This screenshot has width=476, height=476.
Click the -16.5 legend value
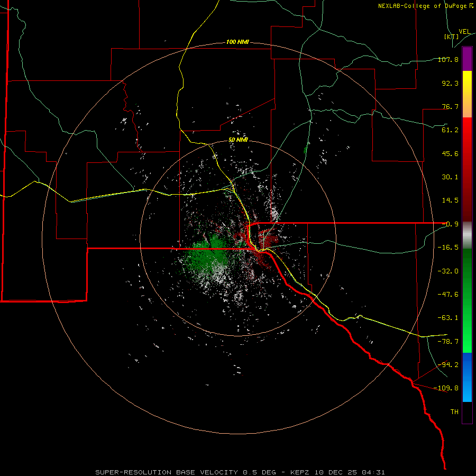click(448, 248)
